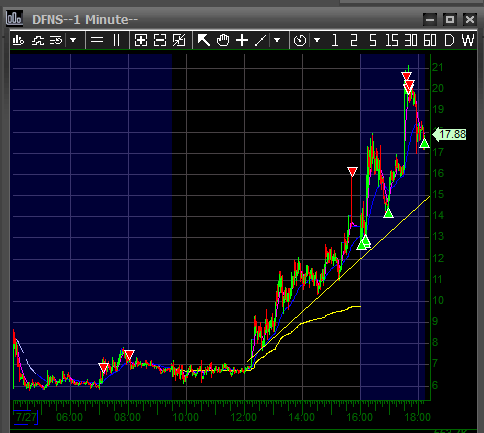
Task: Select the hand pan tool
Action: coord(223,40)
